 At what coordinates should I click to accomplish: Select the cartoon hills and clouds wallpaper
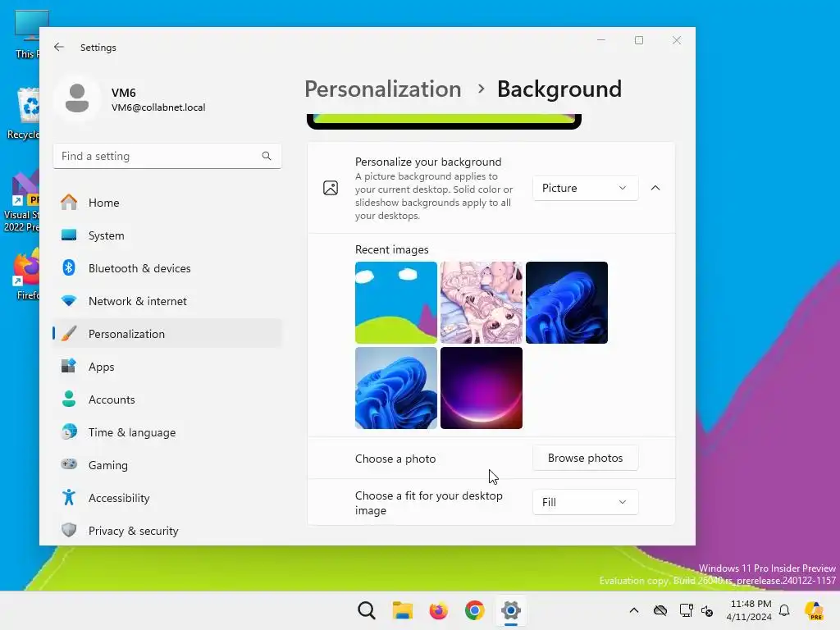pyautogui.click(x=396, y=303)
